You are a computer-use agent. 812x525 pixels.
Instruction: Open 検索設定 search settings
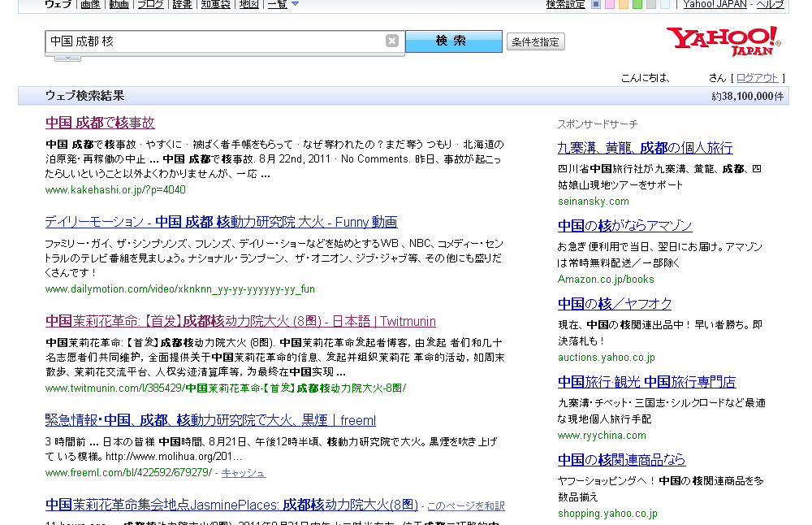565,4
